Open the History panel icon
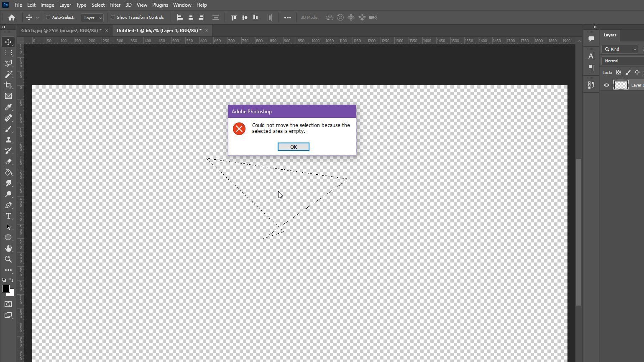This screenshot has width=644, height=362. [591, 85]
